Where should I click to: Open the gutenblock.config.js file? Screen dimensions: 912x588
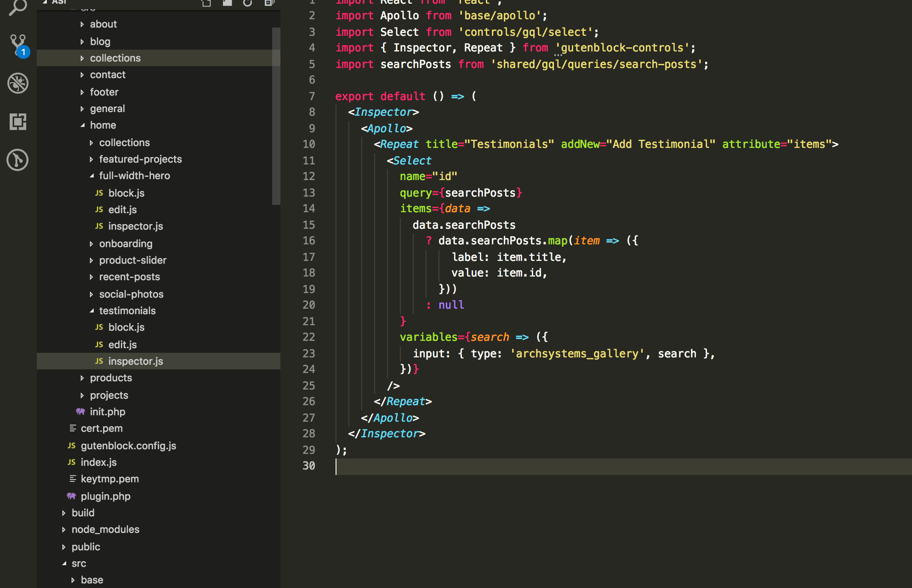coord(128,446)
